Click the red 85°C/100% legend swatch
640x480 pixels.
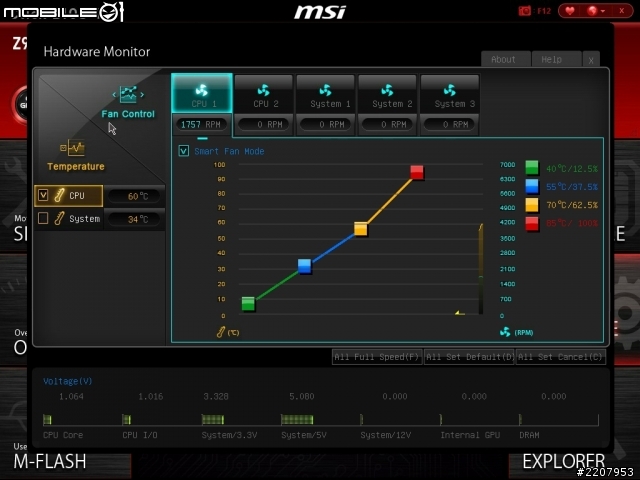(532, 224)
